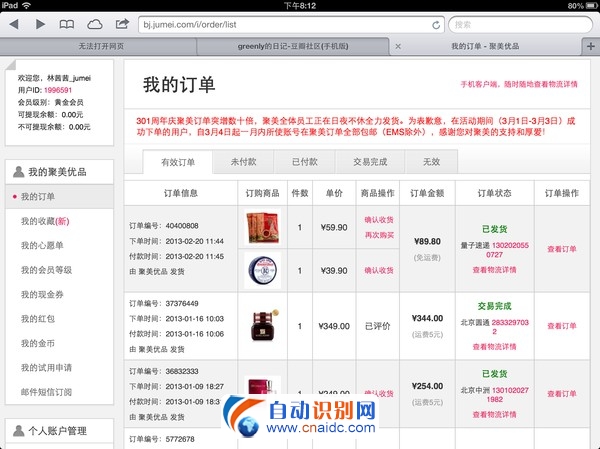Switch to the 无法打开网页 tab
The width and height of the screenshot is (600, 449).
[x=99, y=46]
